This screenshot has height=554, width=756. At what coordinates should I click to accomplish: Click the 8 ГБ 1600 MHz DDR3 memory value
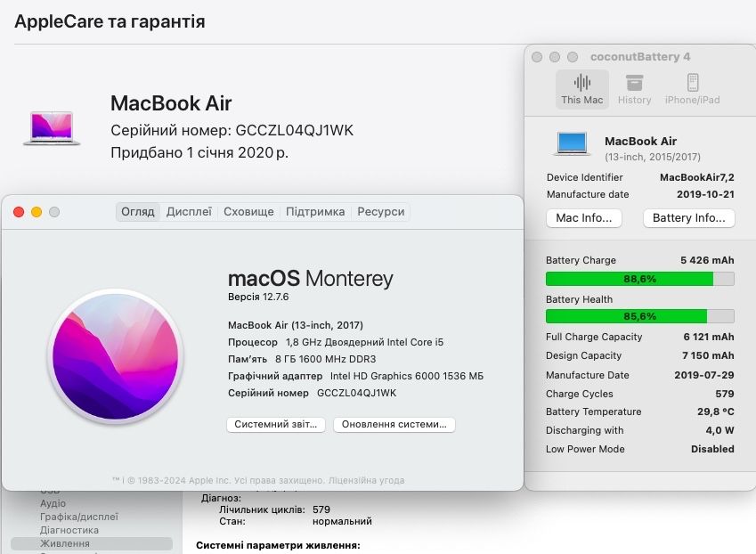click(x=325, y=359)
